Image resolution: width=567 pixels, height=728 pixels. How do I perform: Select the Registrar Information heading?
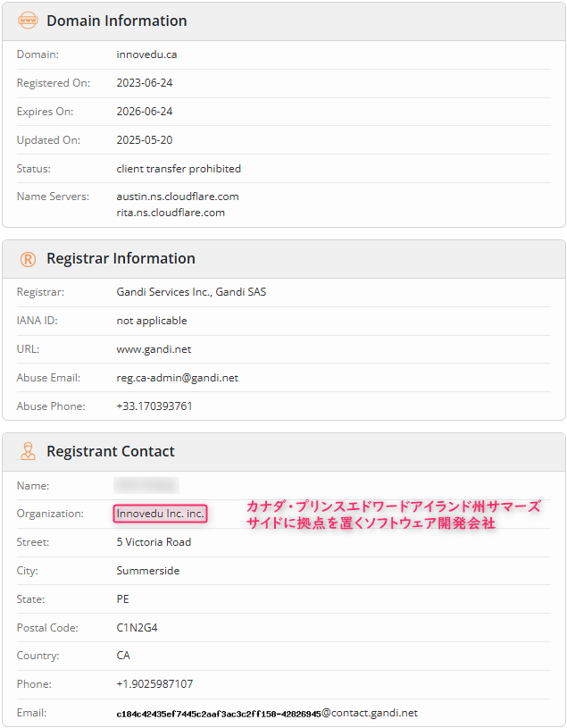click(121, 259)
